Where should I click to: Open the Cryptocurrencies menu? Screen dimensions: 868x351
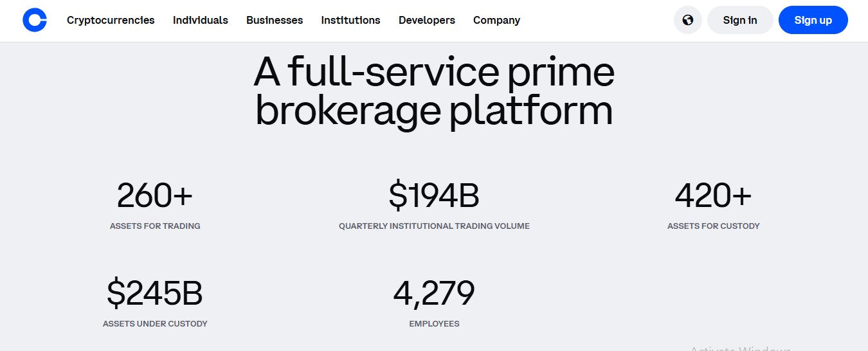[x=111, y=20]
